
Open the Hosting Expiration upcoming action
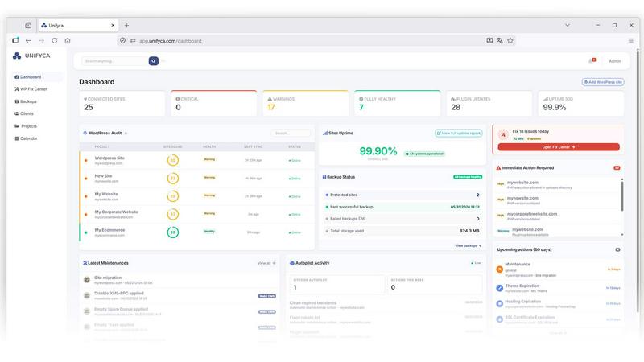coord(559,304)
